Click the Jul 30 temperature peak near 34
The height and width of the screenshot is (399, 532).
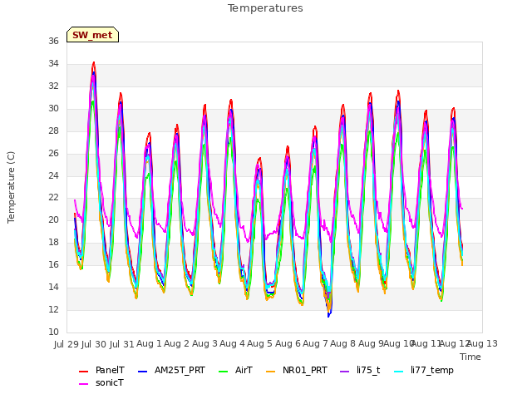94,63
